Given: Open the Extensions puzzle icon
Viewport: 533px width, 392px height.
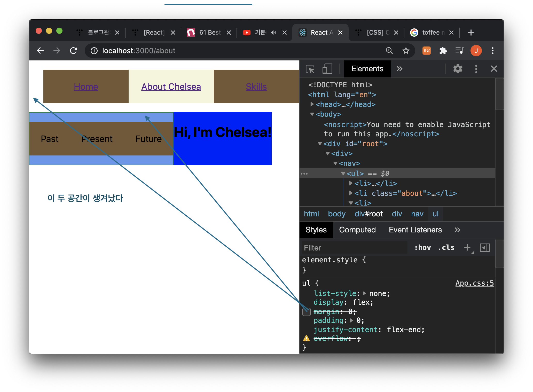Looking at the screenshot, I should pyautogui.click(x=443, y=51).
